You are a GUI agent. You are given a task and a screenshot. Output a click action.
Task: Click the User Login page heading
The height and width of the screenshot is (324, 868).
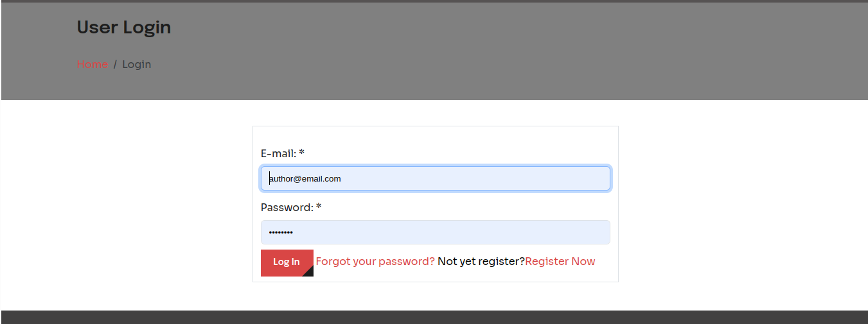(x=123, y=28)
